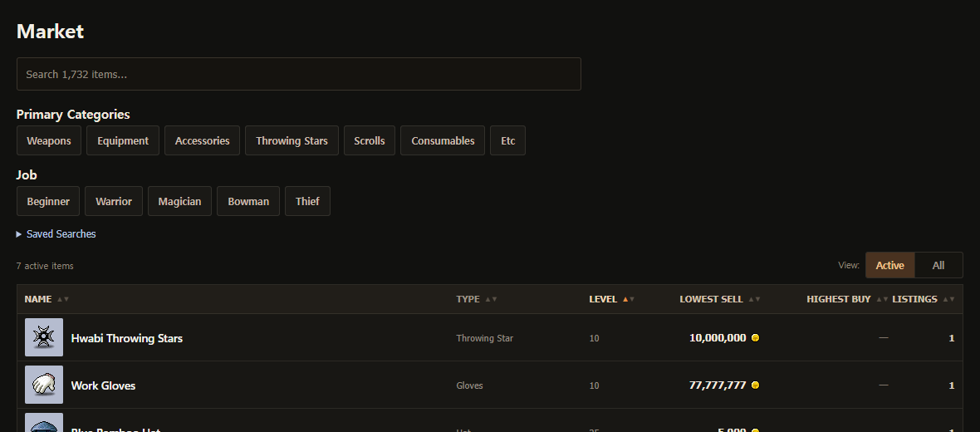The width and height of the screenshot is (980, 432).
Task: Sort table by Level column
Action: [x=612, y=299]
